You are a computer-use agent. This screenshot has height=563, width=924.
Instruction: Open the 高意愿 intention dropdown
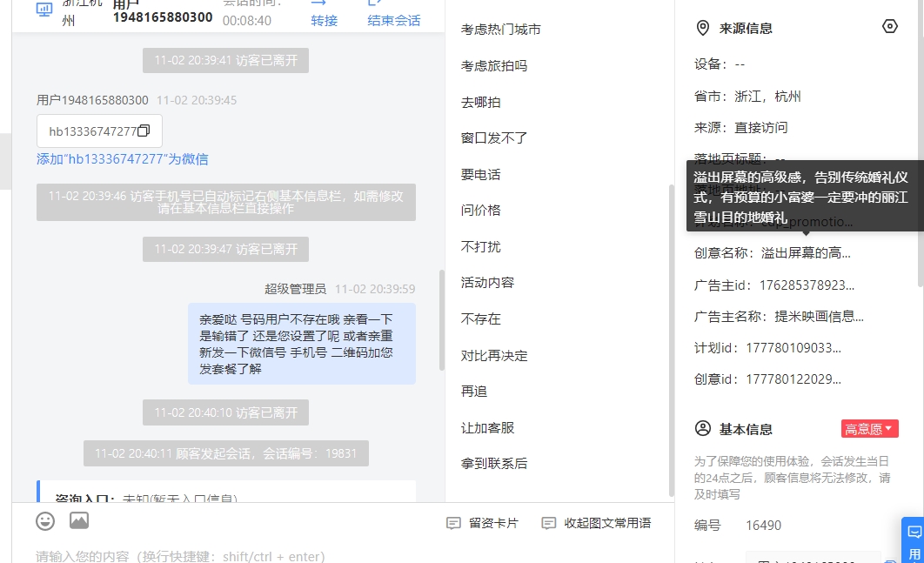[x=869, y=429]
